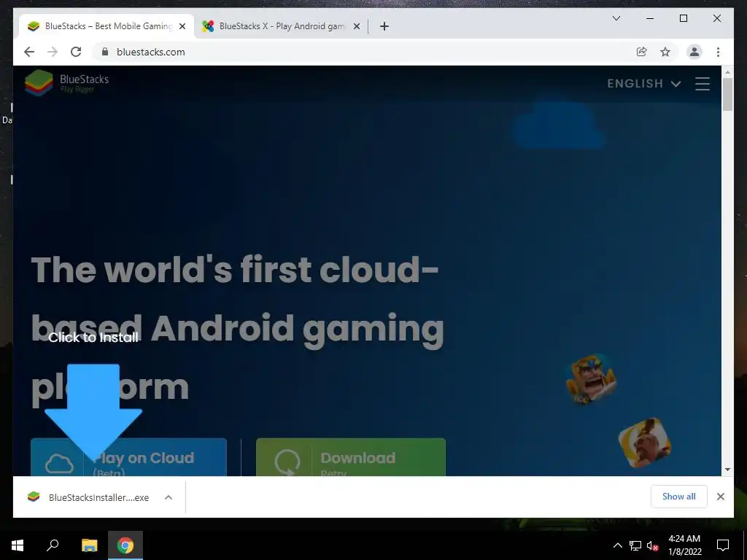Viewport: 747px width, 560px height.
Task: Click the vertical scrollbar thumb
Action: (x=727, y=94)
